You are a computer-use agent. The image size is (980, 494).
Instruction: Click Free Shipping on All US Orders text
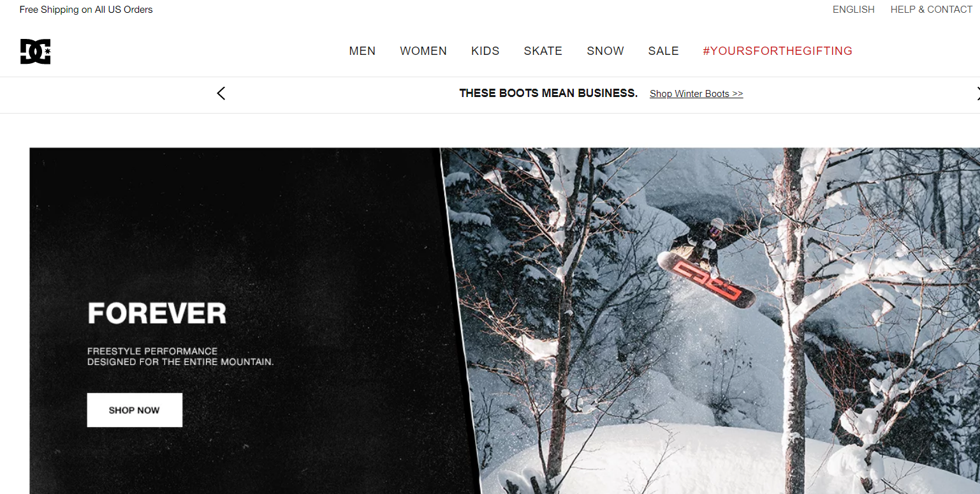click(86, 10)
